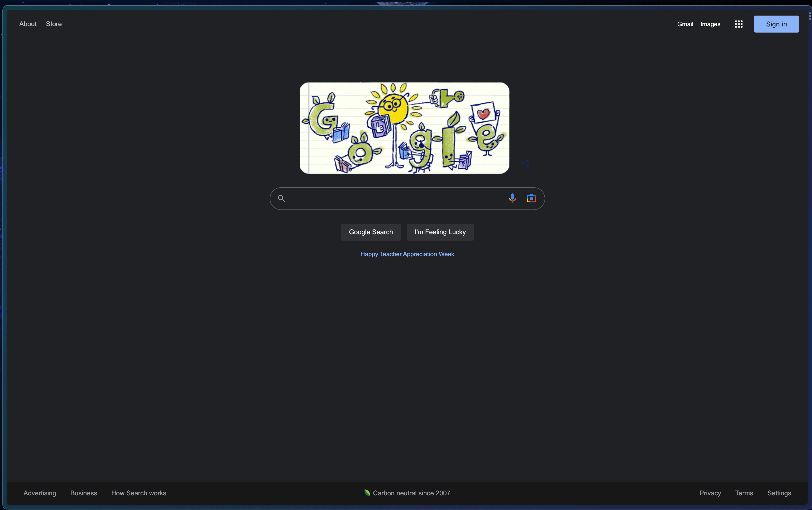Start voice search with microphone icon

[x=512, y=198]
